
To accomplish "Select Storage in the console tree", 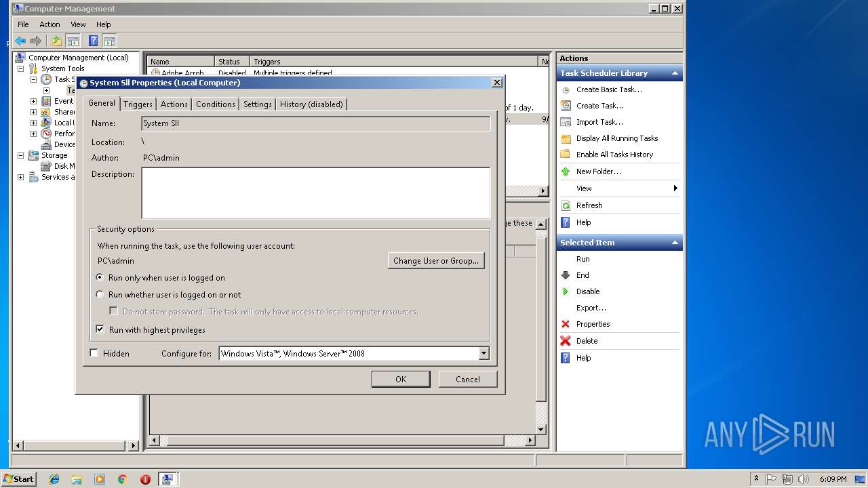I will click(54, 155).
